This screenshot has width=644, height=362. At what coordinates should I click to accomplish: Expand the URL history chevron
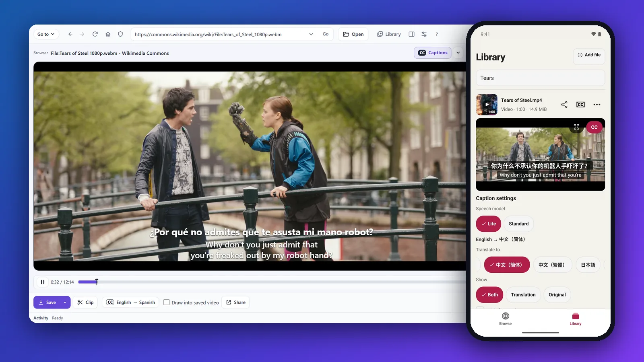[x=311, y=34]
